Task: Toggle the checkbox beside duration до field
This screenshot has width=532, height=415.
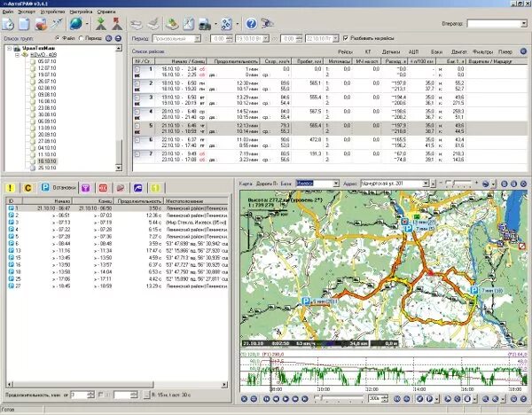Action: point(100,395)
